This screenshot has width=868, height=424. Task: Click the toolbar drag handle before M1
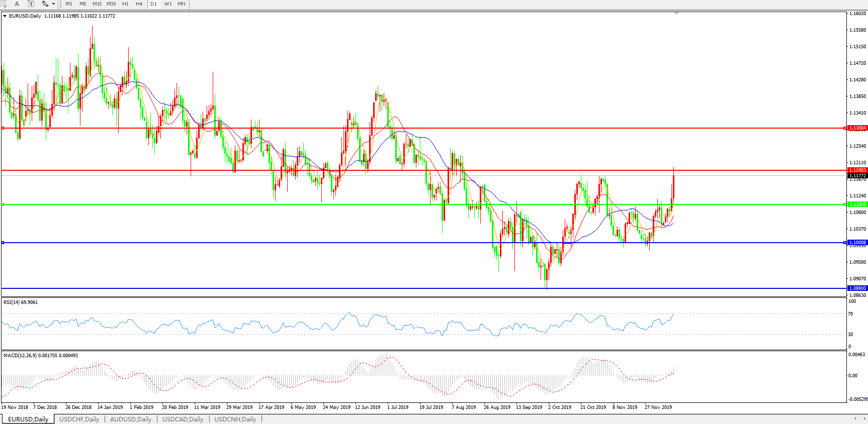[61, 4]
